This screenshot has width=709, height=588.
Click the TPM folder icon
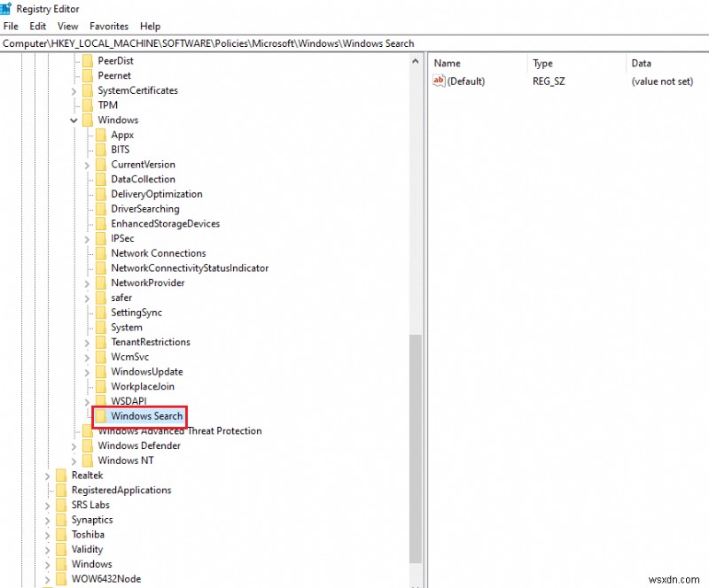pyautogui.click(x=88, y=104)
